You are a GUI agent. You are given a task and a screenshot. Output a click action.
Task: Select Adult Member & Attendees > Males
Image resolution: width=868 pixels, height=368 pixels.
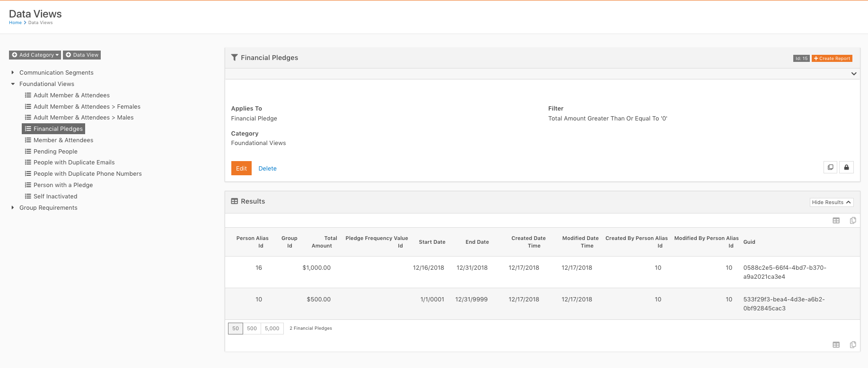click(x=83, y=117)
